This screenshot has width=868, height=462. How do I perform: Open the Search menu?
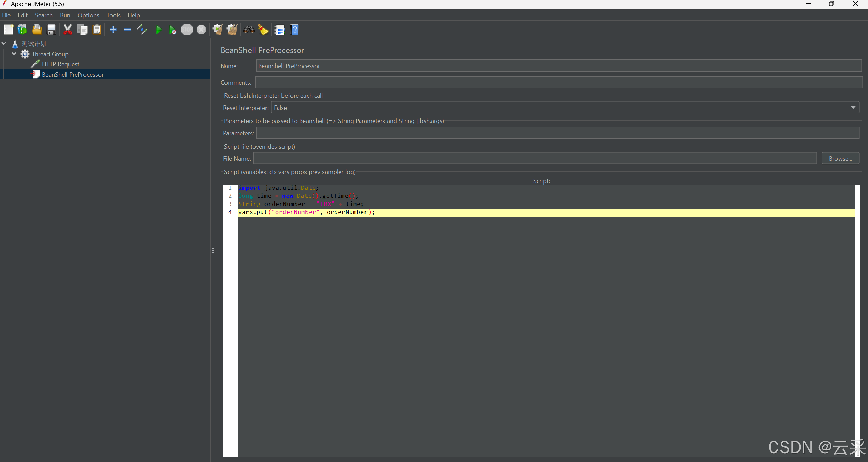pos(44,15)
